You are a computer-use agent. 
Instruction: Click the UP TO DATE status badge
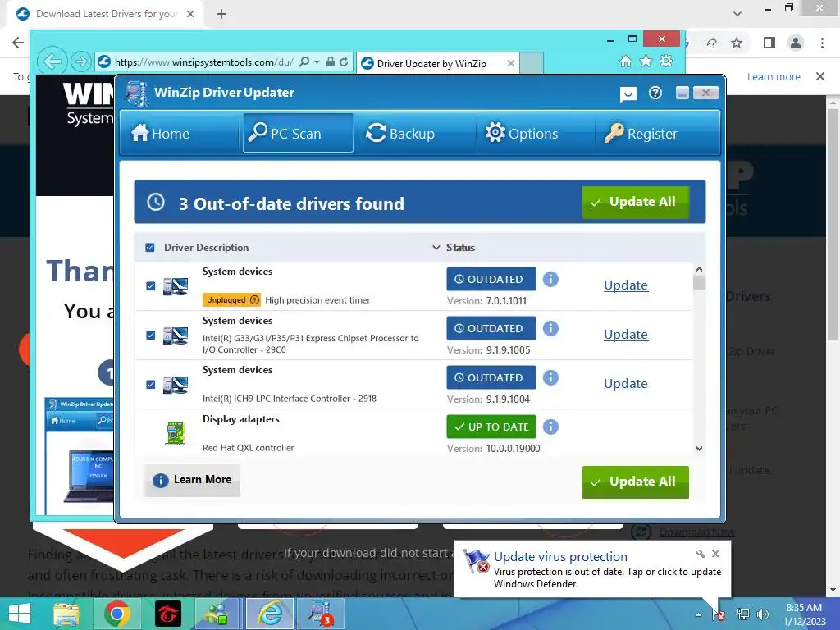click(x=491, y=427)
